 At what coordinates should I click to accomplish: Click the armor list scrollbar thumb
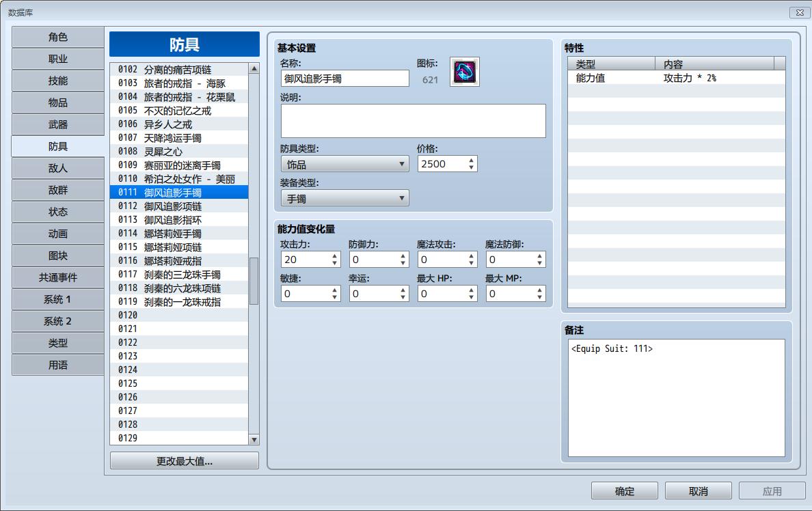click(x=254, y=281)
